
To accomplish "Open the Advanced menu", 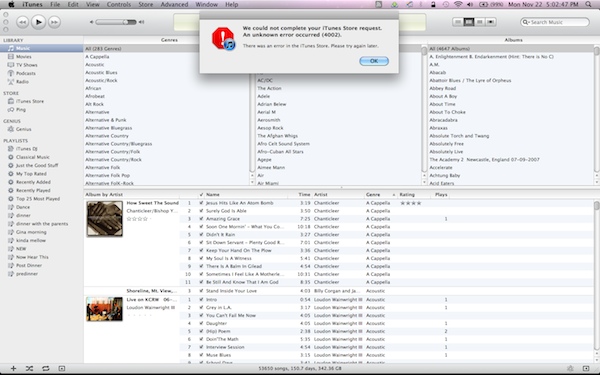I will [174, 5].
